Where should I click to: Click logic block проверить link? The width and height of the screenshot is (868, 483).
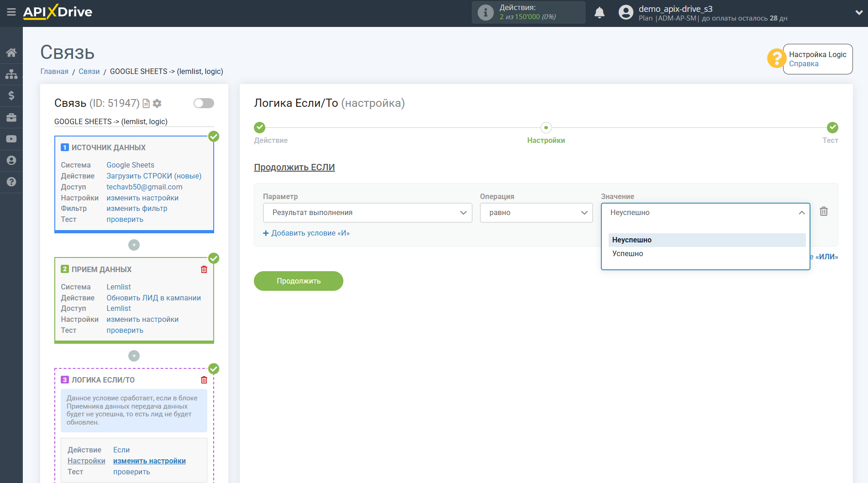point(132,472)
